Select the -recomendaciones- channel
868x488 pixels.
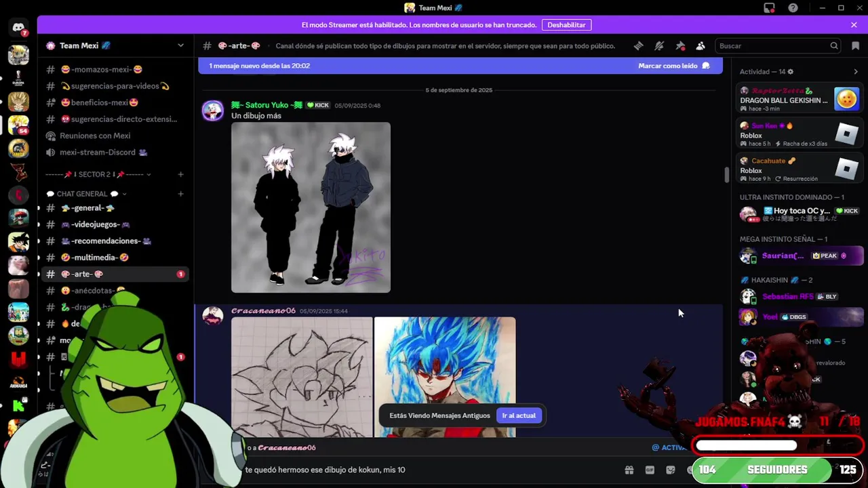point(115,241)
